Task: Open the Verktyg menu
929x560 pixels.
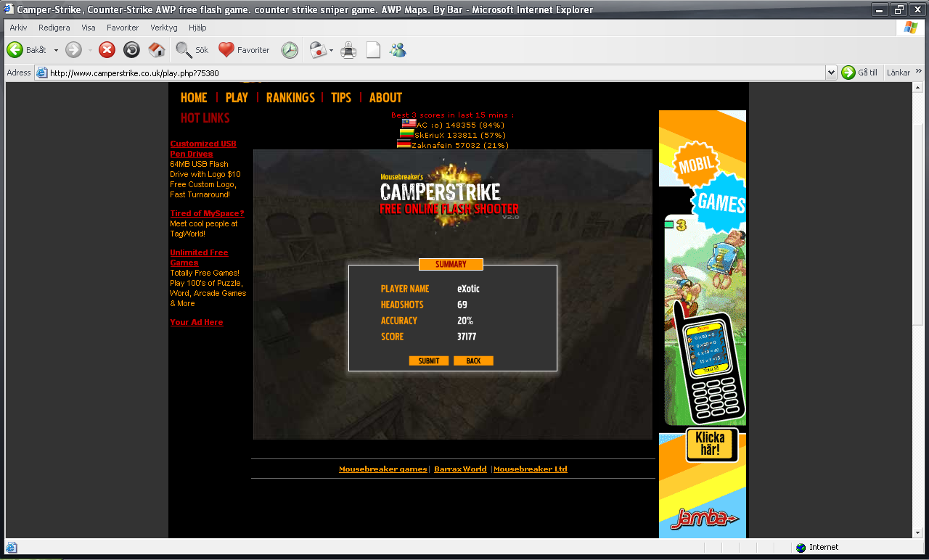Action: click(164, 28)
